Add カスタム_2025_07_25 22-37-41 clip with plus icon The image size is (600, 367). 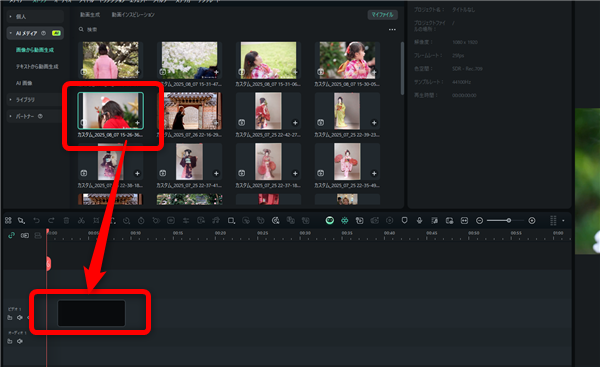[x=216, y=173]
